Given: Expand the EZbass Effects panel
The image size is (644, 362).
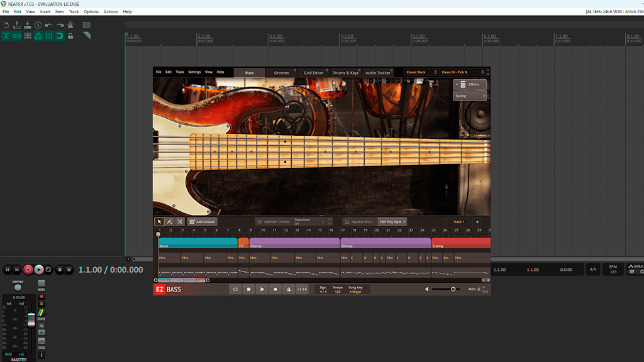Looking at the screenshot, I should (470, 85).
